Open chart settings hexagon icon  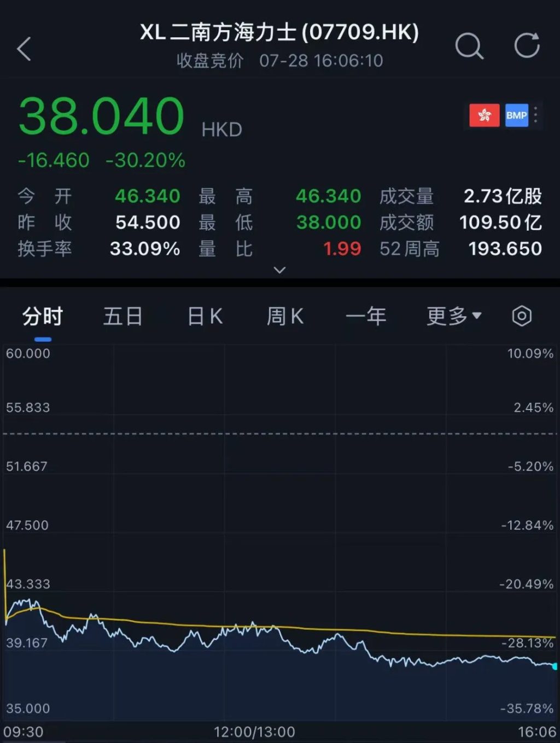pyautogui.click(x=522, y=316)
